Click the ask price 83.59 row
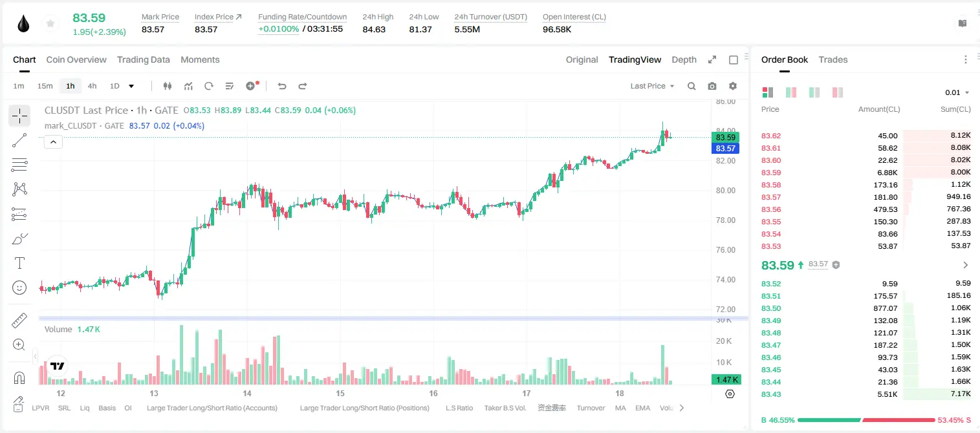980x433 pixels. click(866, 173)
